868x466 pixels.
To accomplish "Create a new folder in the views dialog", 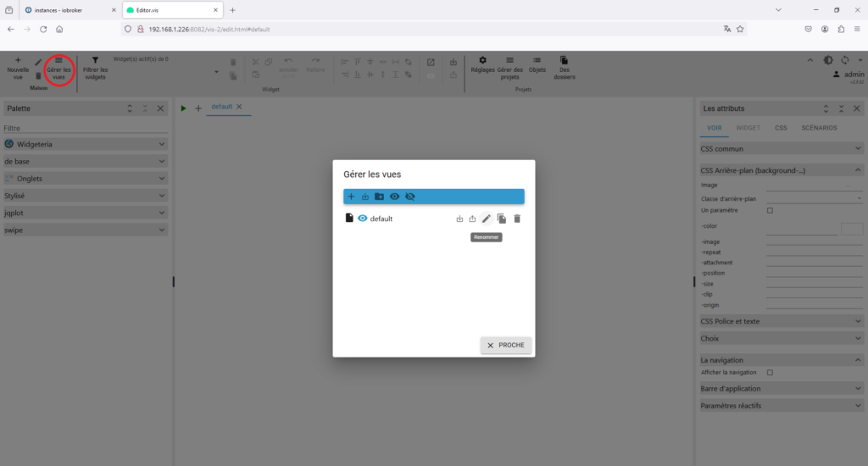I will 379,197.
